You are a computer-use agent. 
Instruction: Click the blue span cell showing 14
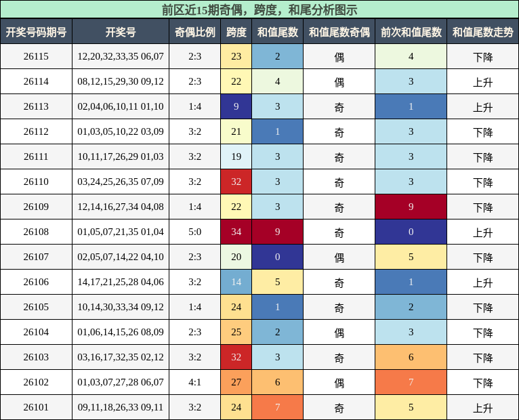236,282
